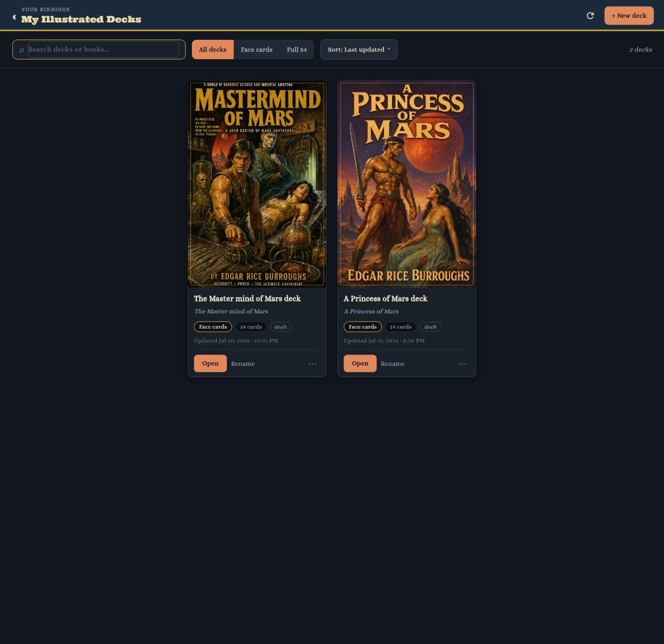Focus the Search decks or books field
The height and width of the screenshot is (644, 664).
(104, 49)
